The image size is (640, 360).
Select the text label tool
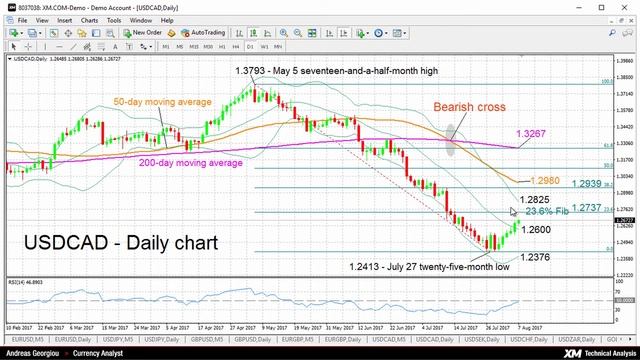click(129, 47)
